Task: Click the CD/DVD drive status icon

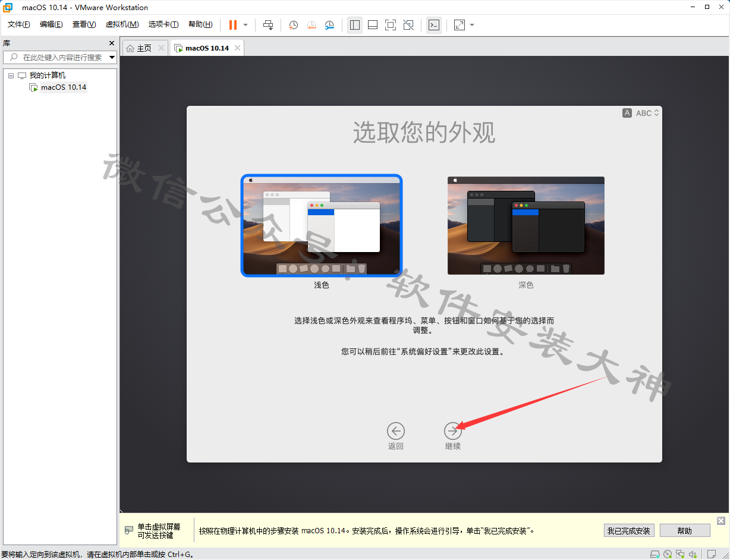Action: point(668,554)
